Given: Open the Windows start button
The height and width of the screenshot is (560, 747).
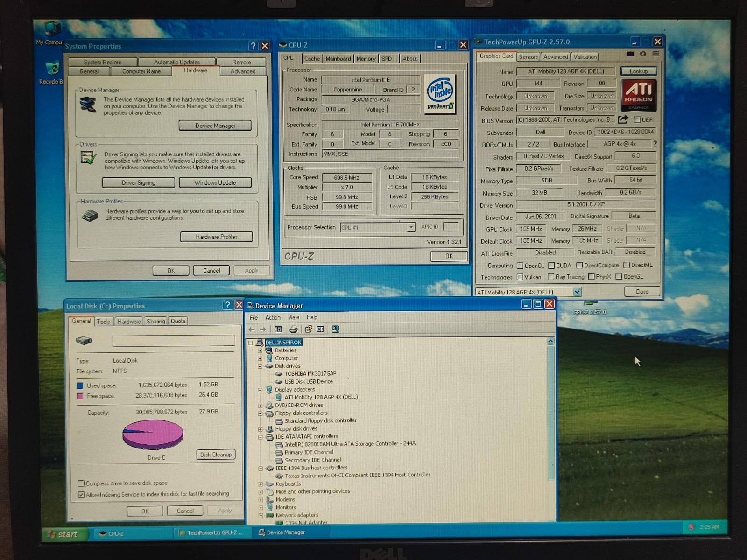Looking at the screenshot, I should pos(65,534).
